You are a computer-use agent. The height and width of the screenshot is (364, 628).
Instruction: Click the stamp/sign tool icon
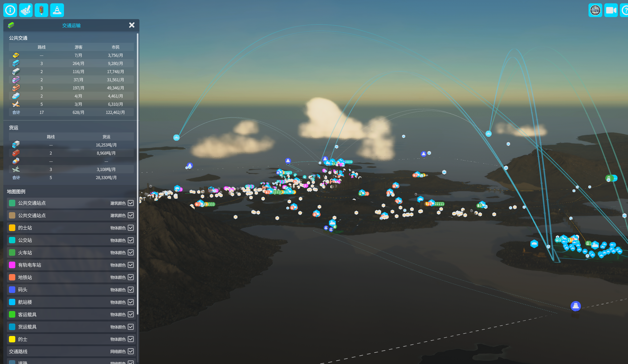click(x=26, y=10)
